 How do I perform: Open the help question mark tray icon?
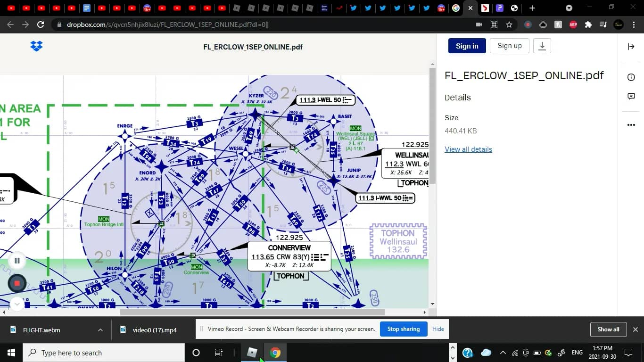(468, 353)
